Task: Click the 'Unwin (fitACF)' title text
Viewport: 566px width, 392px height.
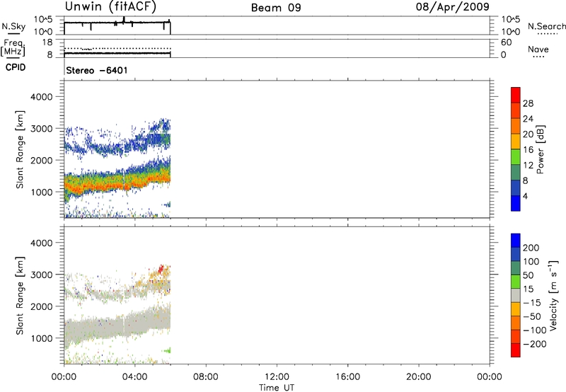Action: pyautogui.click(x=110, y=7)
